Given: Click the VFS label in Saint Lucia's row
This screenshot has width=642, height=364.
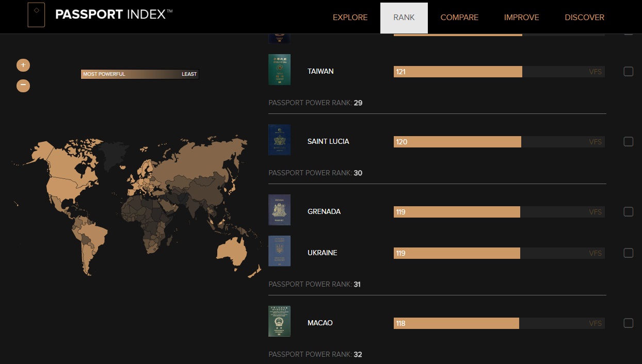Looking at the screenshot, I should [595, 142].
